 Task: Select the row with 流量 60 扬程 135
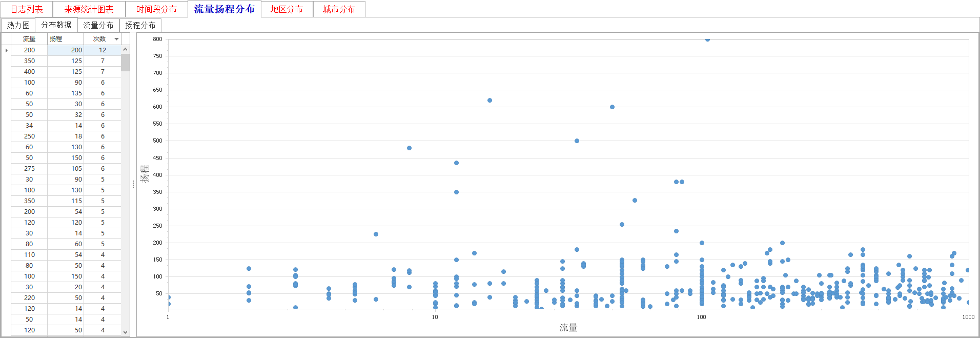pos(66,93)
